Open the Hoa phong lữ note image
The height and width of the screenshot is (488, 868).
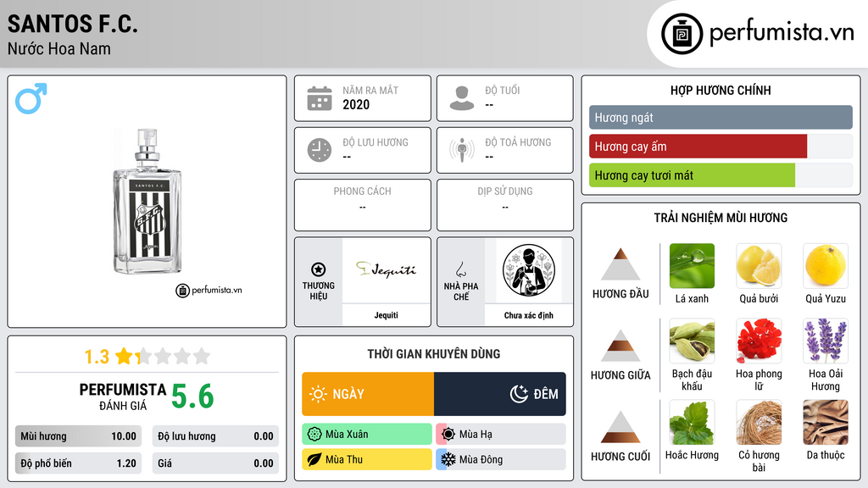point(759,341)
